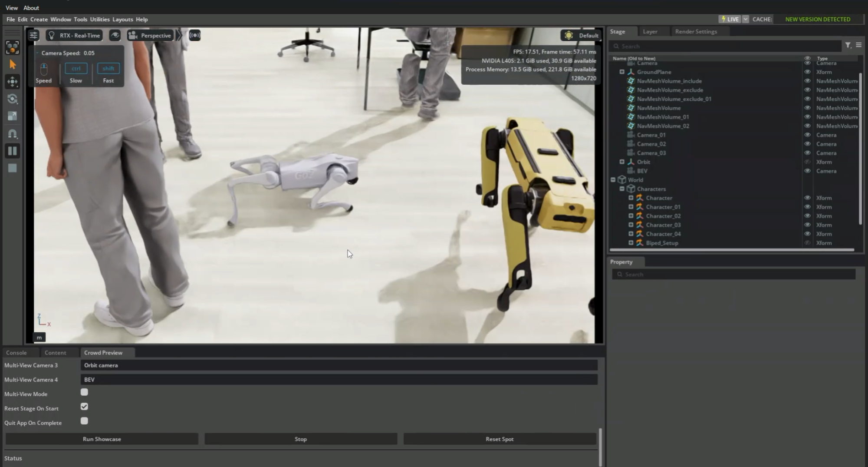Switch to the Render Settings tab
The width and height of the screenshot is (868, 467).
point(696,32)
